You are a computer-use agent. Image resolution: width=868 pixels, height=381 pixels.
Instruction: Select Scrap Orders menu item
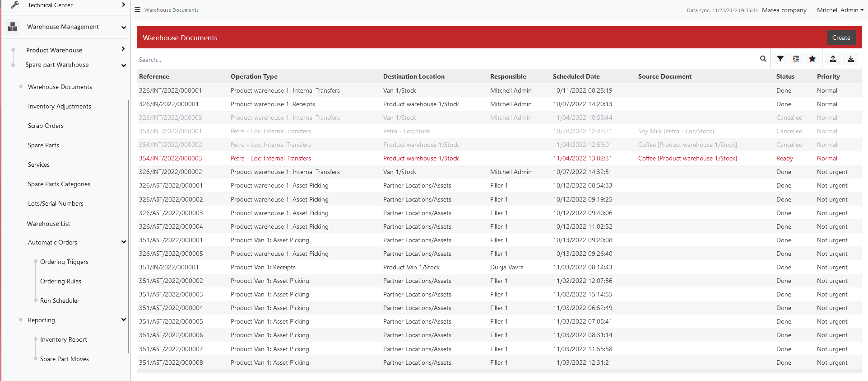(x=46, y=126)
